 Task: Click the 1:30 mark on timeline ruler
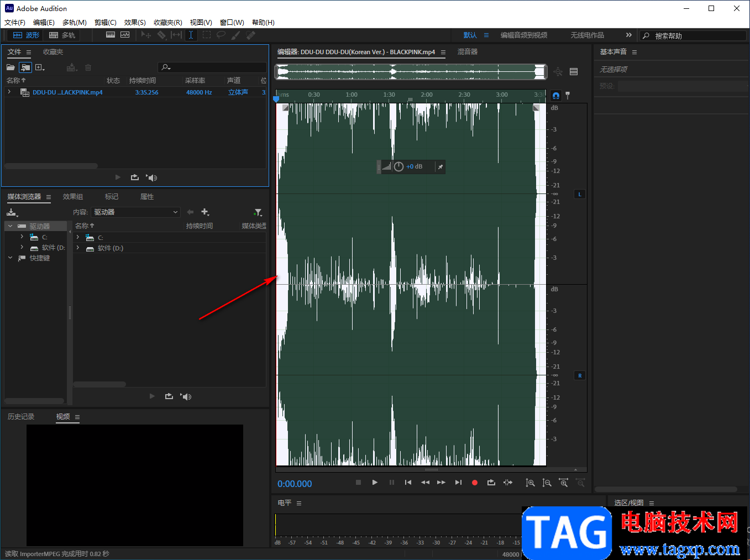point(389,95)
